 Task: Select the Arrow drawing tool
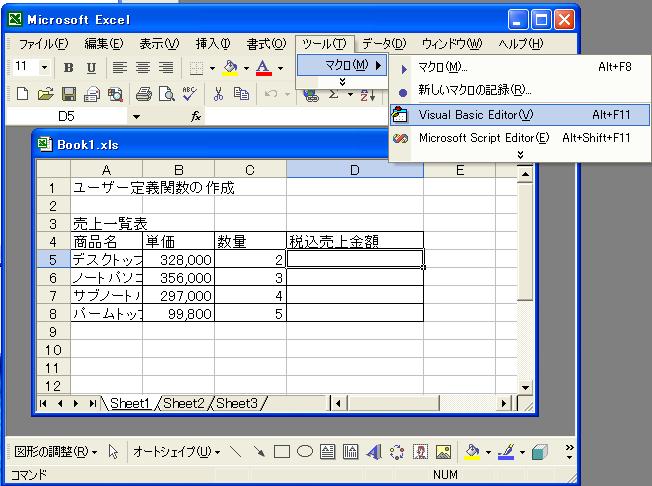(x=259, y=451)
